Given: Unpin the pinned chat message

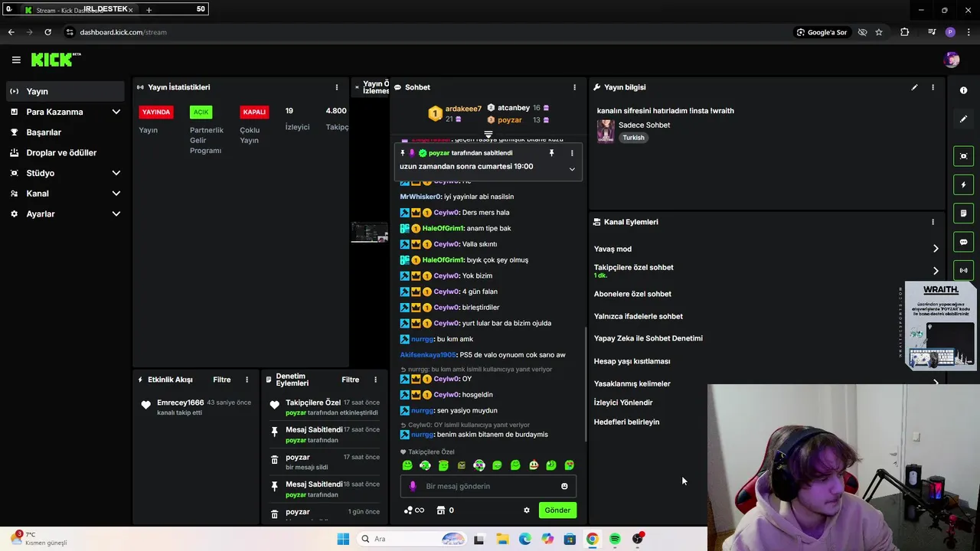Looking at the screenshot, I should (551, 153).
